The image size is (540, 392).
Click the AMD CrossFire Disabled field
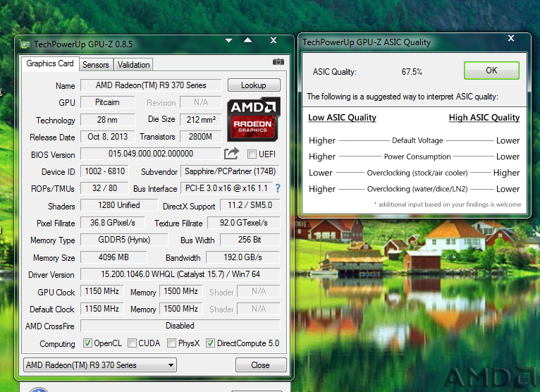coord(180,326)
